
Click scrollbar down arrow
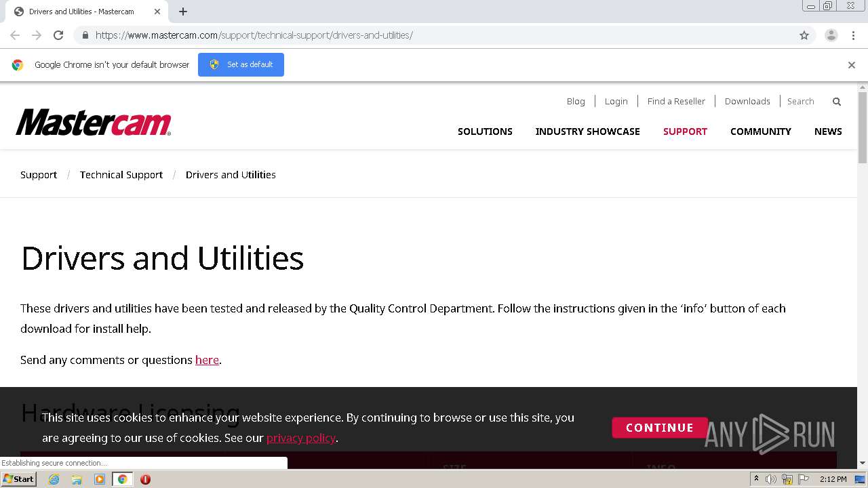coord(863,463)
